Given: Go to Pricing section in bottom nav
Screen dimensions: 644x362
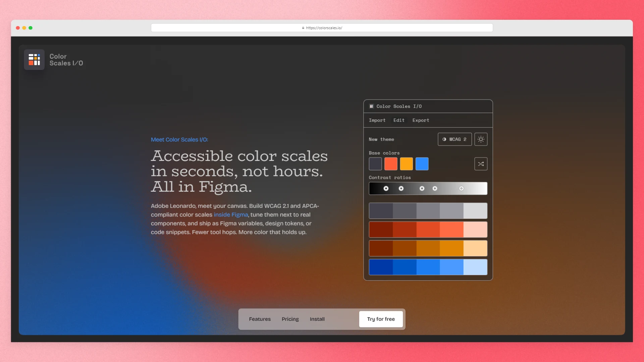Looking at the screenshot, I should tap(290, 319).
